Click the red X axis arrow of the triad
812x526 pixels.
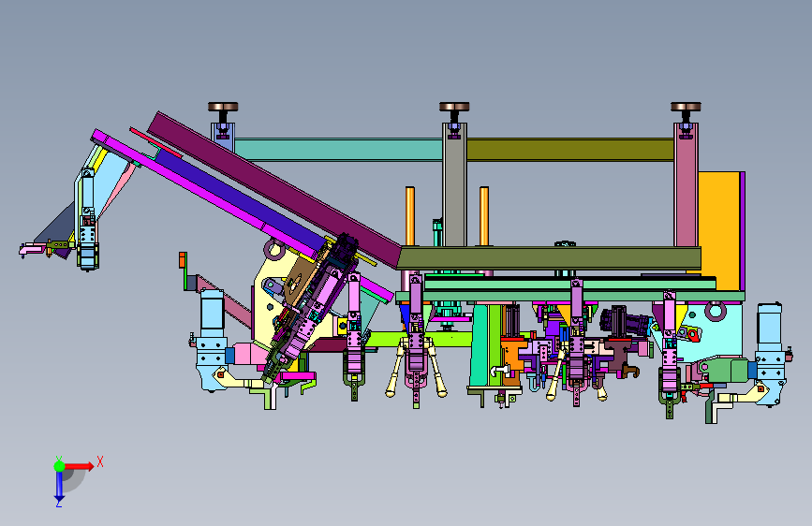(81, 466)
